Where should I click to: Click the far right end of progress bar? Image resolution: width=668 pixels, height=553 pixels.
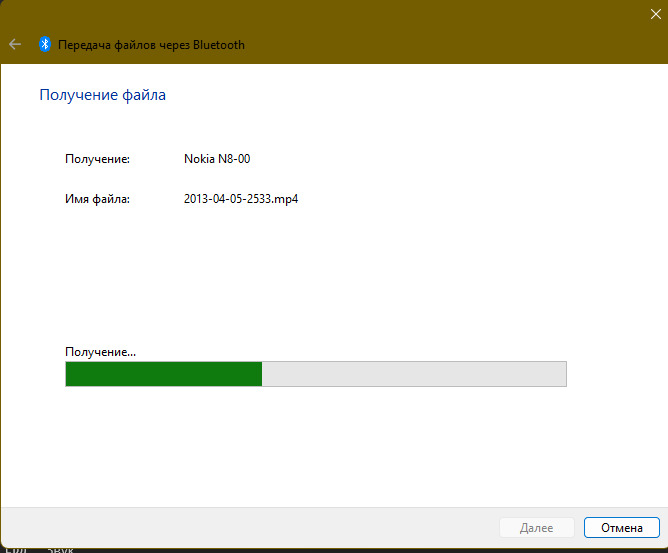coord(562,374)
